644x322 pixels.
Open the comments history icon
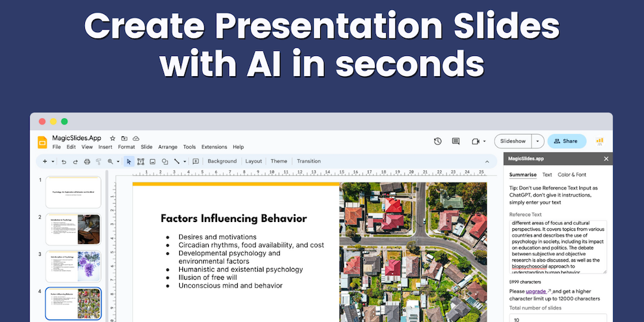point(456,142)
